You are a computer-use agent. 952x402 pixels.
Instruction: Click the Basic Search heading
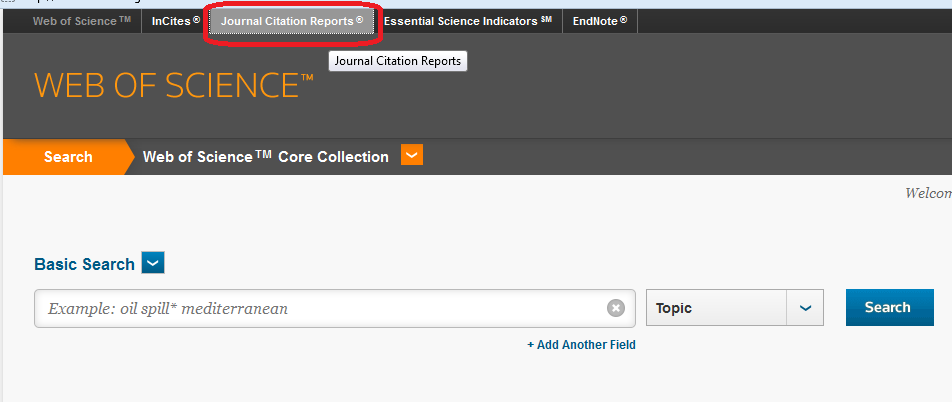click(84, 264)
